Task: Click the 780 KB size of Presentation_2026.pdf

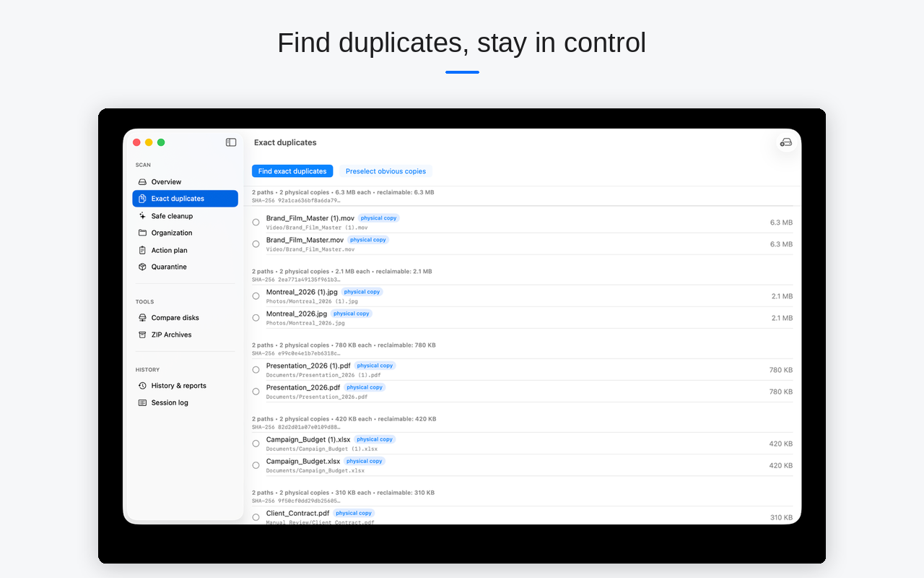Action: (x=781, y=392)
